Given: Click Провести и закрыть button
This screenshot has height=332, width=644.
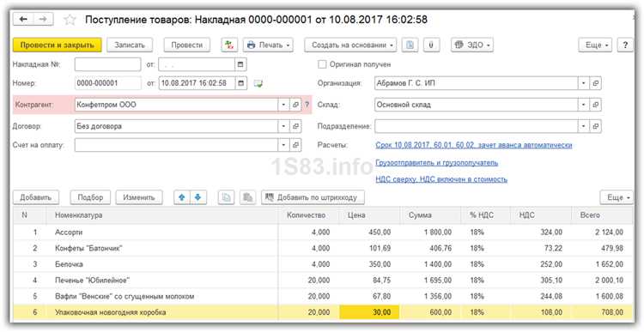Looking at the screenshot, I should click(57, 45).
